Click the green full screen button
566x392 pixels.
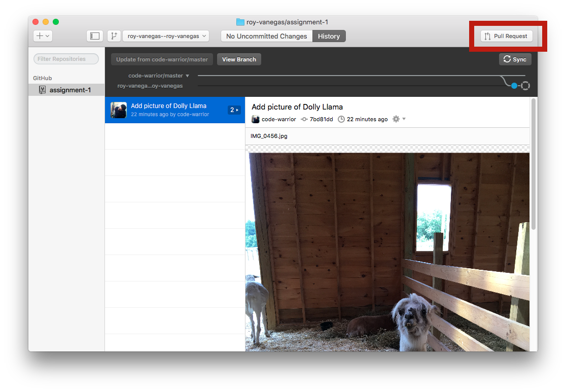(56, 22)
